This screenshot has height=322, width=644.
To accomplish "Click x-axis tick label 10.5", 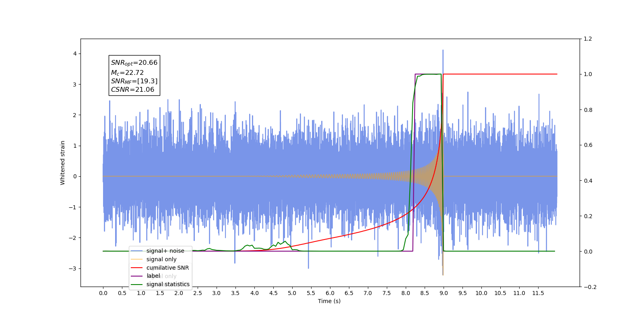I will click(x=500, y=293).
